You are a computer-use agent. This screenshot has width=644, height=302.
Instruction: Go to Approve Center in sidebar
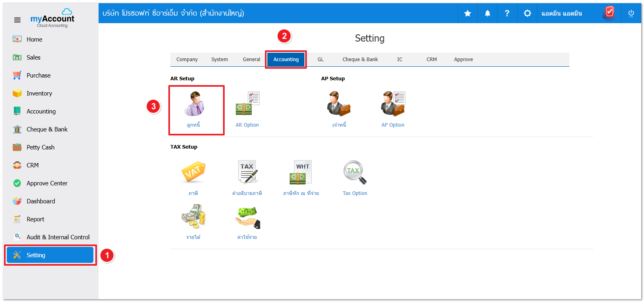click(47, 183)
